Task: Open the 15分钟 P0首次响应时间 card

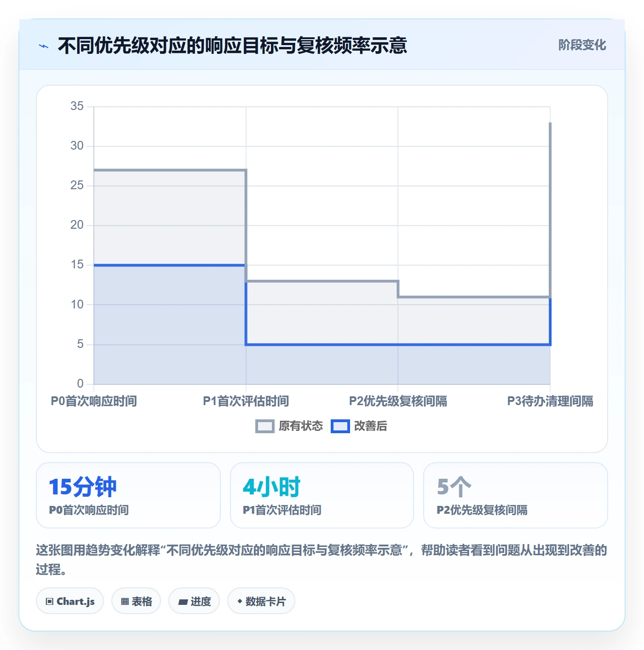Action: (128, 495)
